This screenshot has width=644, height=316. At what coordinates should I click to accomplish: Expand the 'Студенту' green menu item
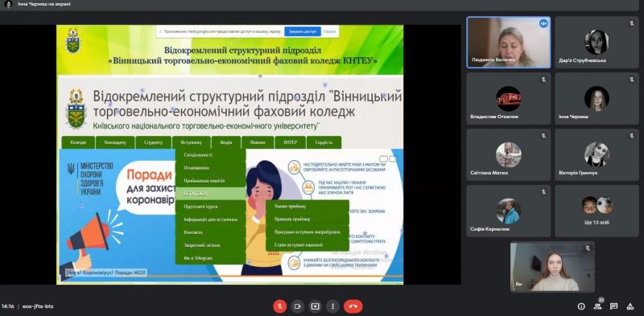click(153, 142)
